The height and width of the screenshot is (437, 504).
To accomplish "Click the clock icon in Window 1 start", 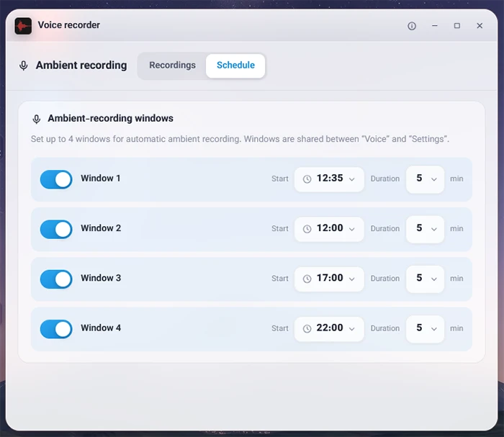I will (x=307, y=179).
